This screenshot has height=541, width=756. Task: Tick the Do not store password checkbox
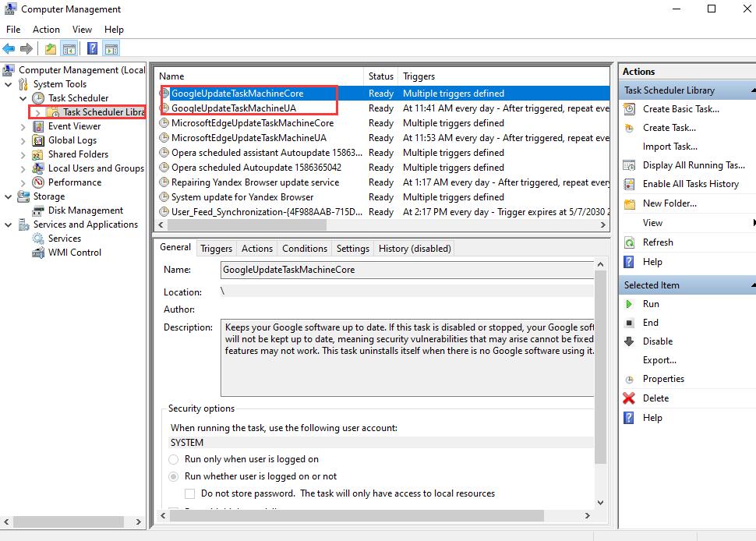190,493
